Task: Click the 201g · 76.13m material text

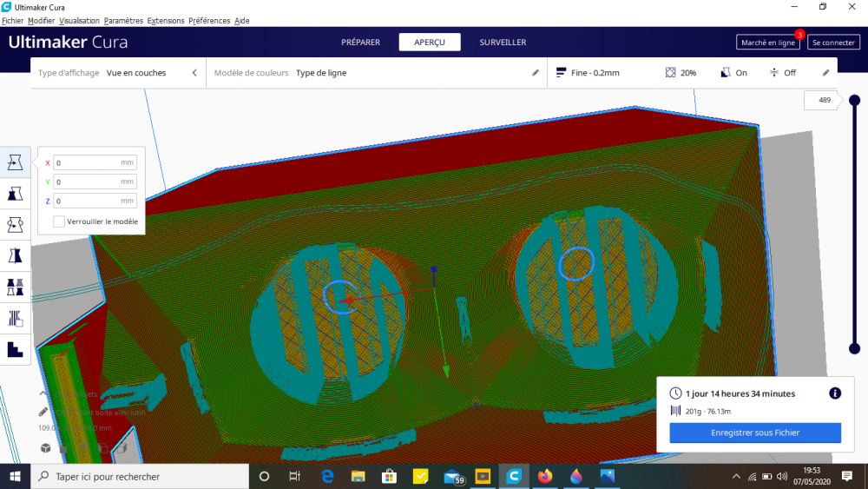Action: [x=708, y=411]
